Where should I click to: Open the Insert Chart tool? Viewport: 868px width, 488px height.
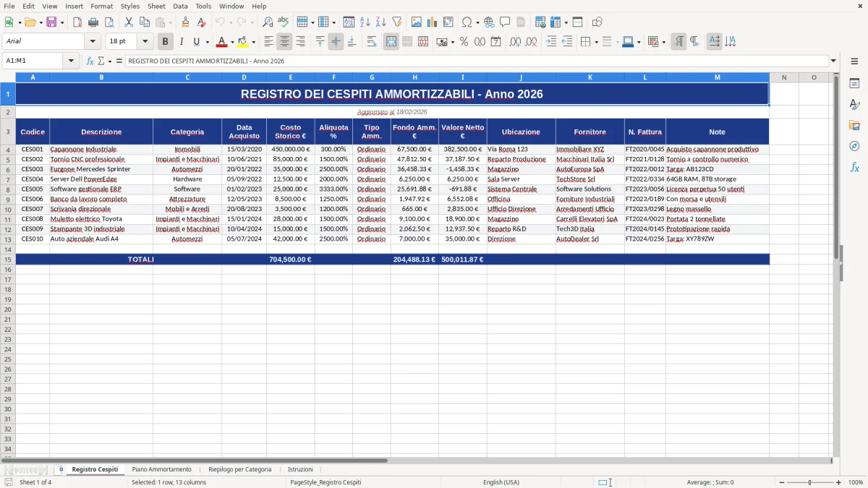pos(432,22)
